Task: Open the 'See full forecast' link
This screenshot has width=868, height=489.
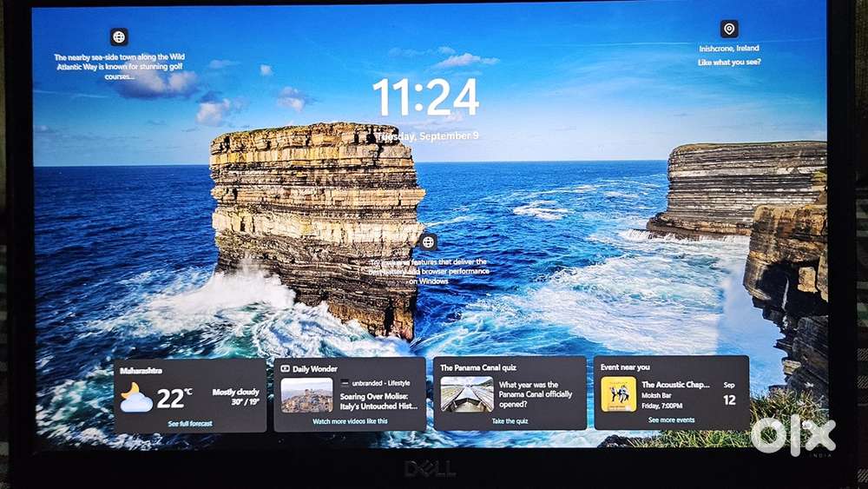Action: click(x=190, y=424)
